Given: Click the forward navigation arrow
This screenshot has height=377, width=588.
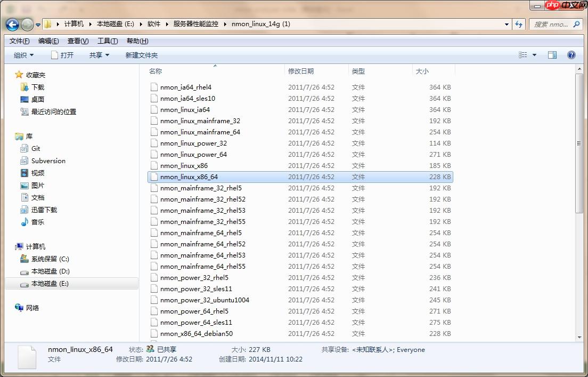Looking at the screenshot, I should [x=26, y=24].
